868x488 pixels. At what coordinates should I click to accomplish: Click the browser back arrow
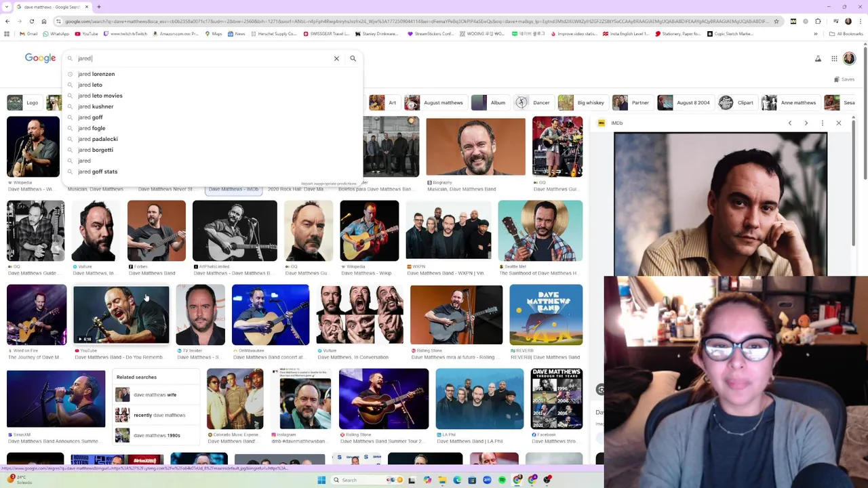tap(7, 21)
